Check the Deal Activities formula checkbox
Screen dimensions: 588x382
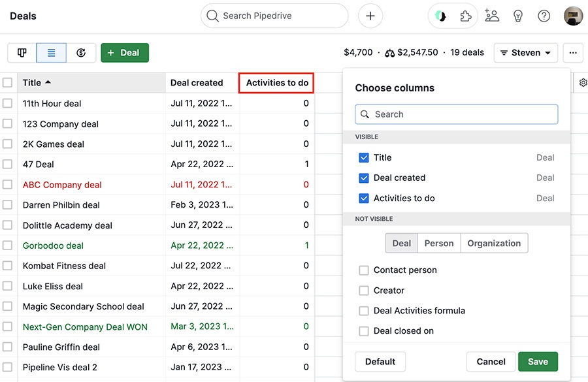[x=364, y=311]
